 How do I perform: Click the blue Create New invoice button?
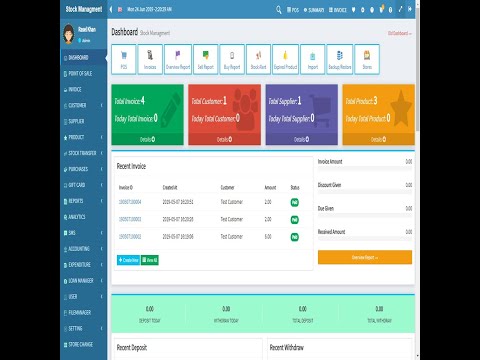128,260
